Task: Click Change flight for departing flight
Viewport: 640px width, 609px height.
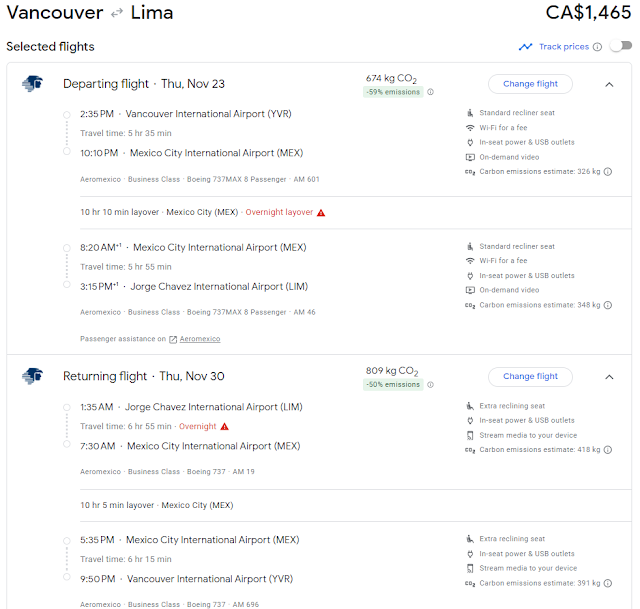Action: coord(530,84)
